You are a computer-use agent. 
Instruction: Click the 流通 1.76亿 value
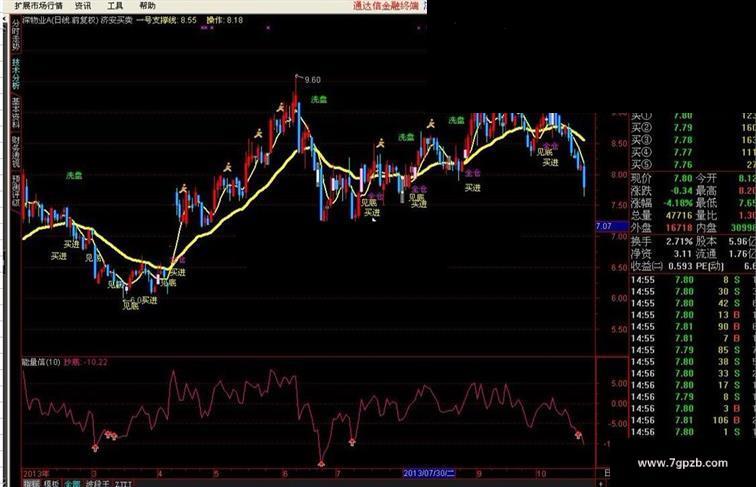click(742, 254)
